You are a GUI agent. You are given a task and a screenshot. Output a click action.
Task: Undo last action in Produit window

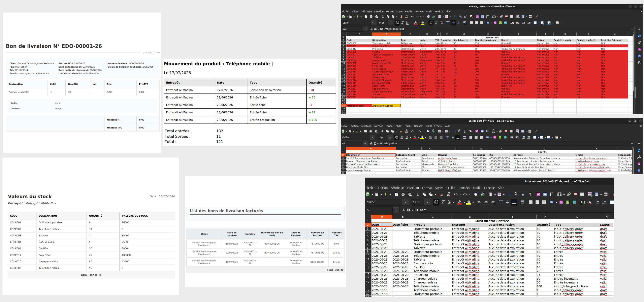point(413,17)
